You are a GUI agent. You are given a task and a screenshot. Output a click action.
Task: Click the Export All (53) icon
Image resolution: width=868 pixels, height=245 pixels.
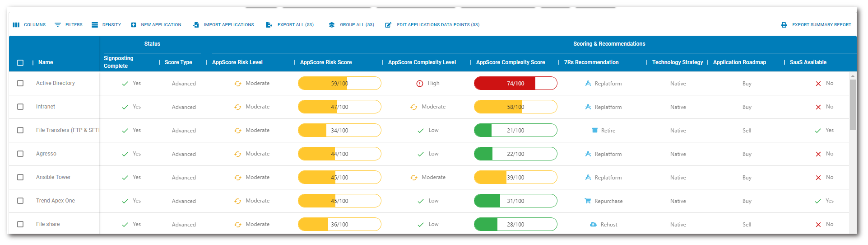(x=269, y=25)
